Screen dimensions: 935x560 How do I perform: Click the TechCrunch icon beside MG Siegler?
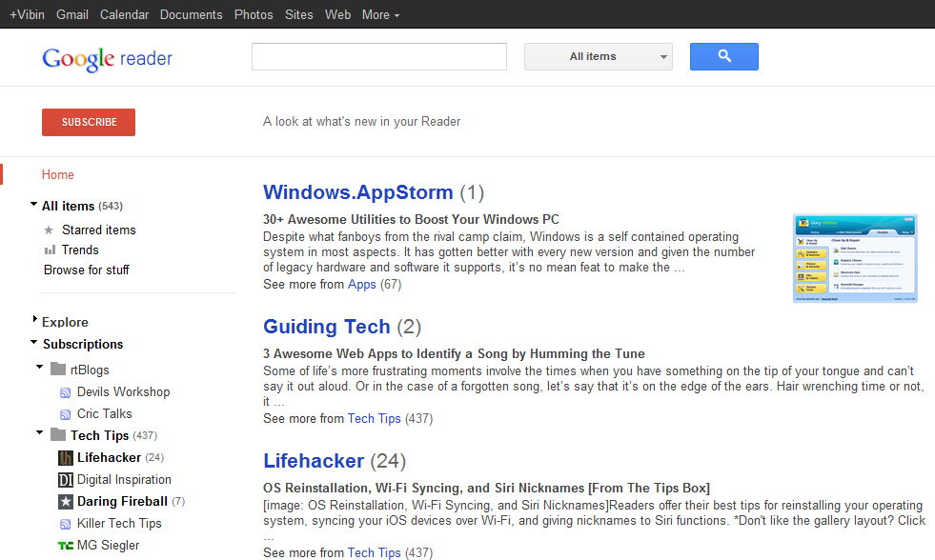click(66, 545)
